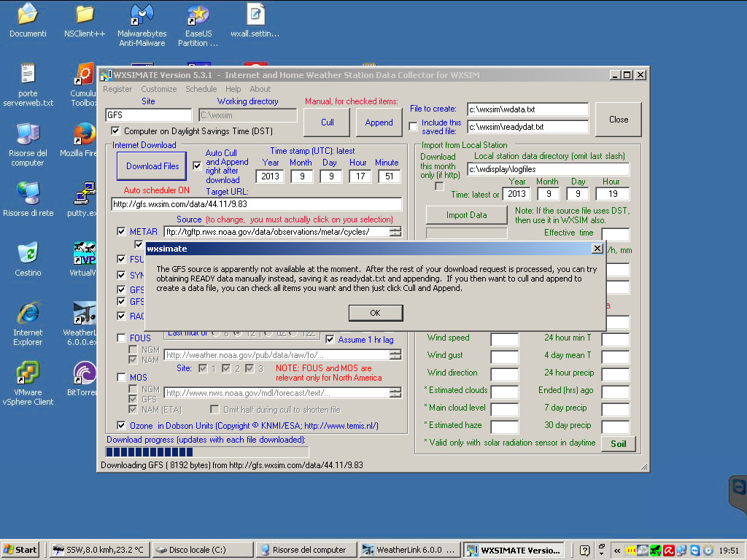The height and width of the screenshot is (560, 747).
Task: Open the Schedule menu
Action: pyautogui.click(x=201, y=89)
